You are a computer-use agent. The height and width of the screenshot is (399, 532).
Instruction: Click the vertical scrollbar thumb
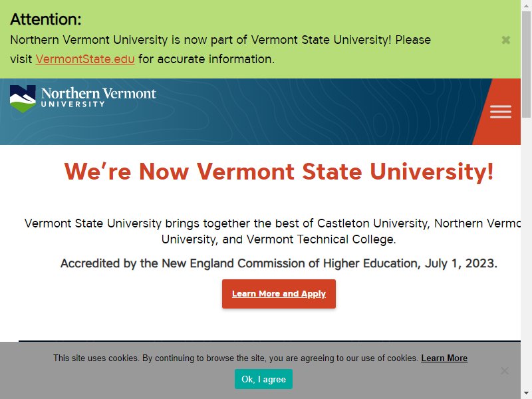[526, 65]
